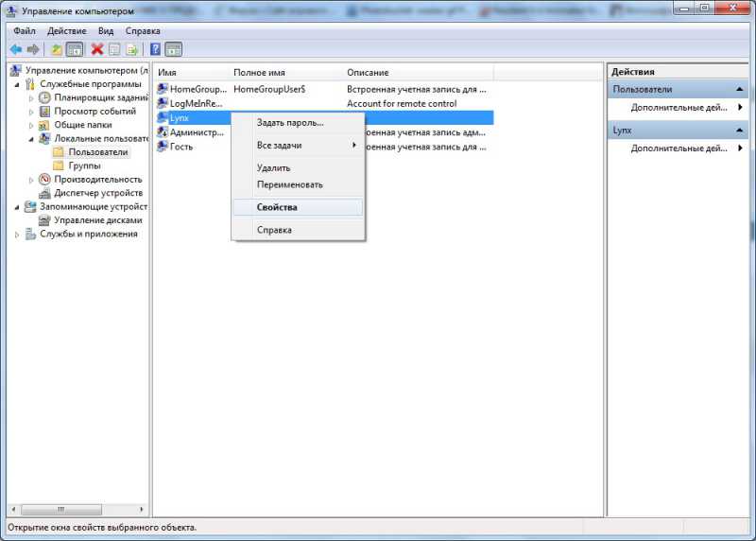Open the Действие menu
The width and height of the screenshot is (756, 541).
67,30
